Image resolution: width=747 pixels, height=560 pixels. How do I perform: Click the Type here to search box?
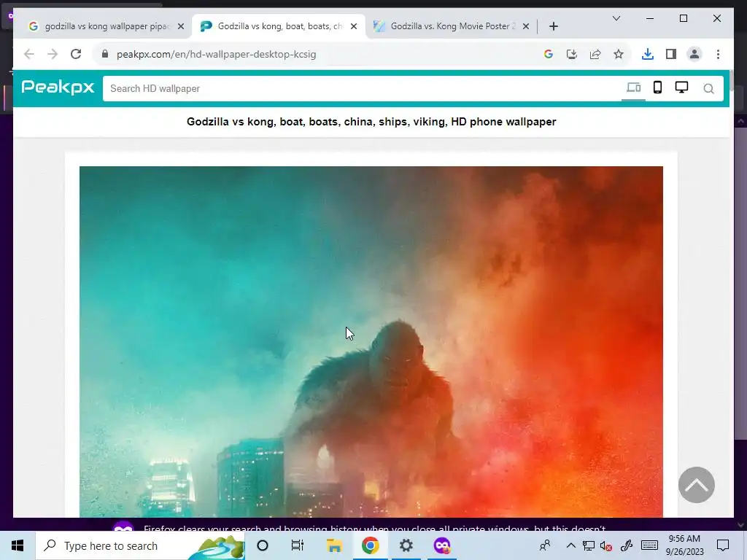[x=140, y=545]
